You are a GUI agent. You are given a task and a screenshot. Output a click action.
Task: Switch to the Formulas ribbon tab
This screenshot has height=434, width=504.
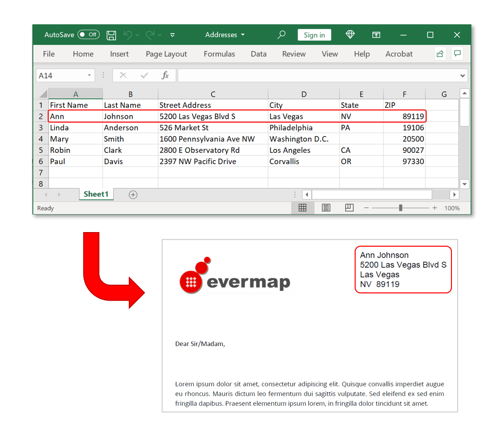(x=219, y=54)
